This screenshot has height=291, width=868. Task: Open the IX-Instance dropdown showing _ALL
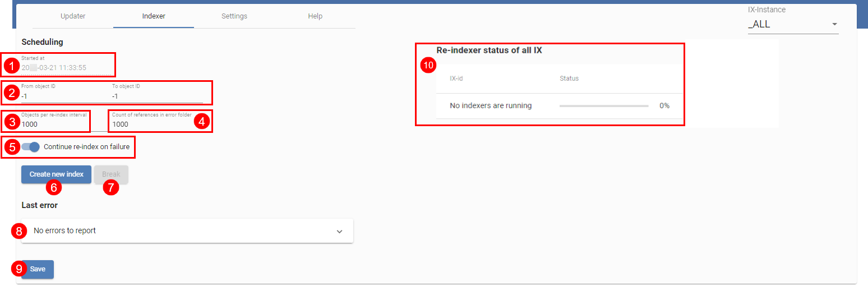coord(793,25)
